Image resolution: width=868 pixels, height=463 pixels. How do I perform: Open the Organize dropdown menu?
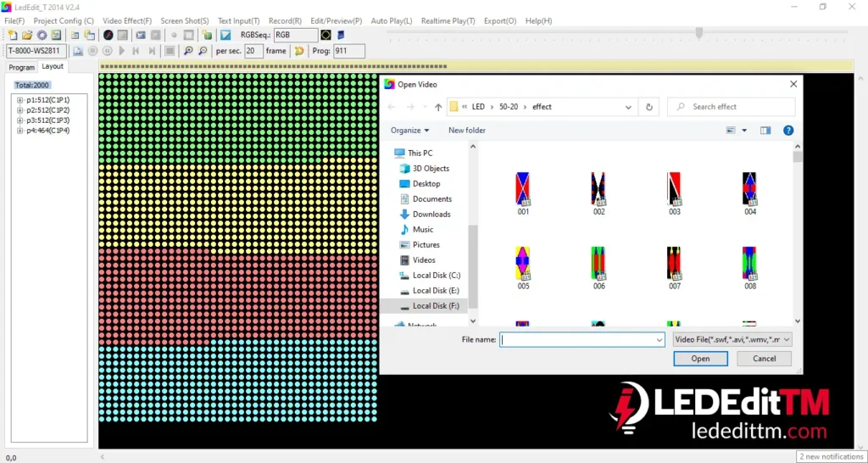(409, 131)
